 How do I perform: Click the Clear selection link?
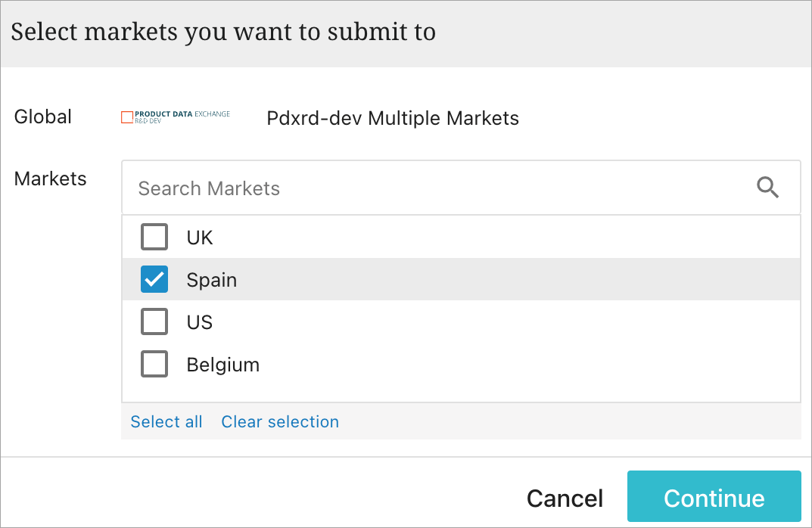point(280,421)
